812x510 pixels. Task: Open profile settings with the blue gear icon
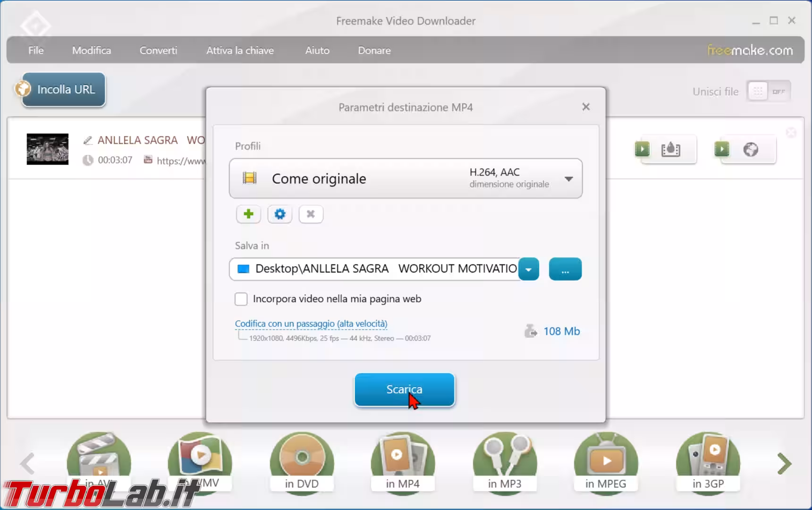pos(279,214)
